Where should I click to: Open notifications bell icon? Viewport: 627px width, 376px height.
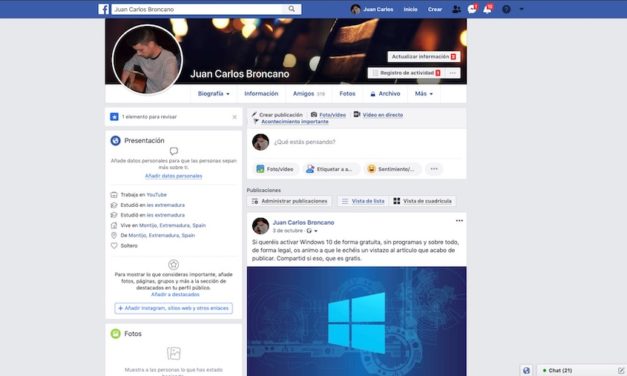click(x=487, y=9)
